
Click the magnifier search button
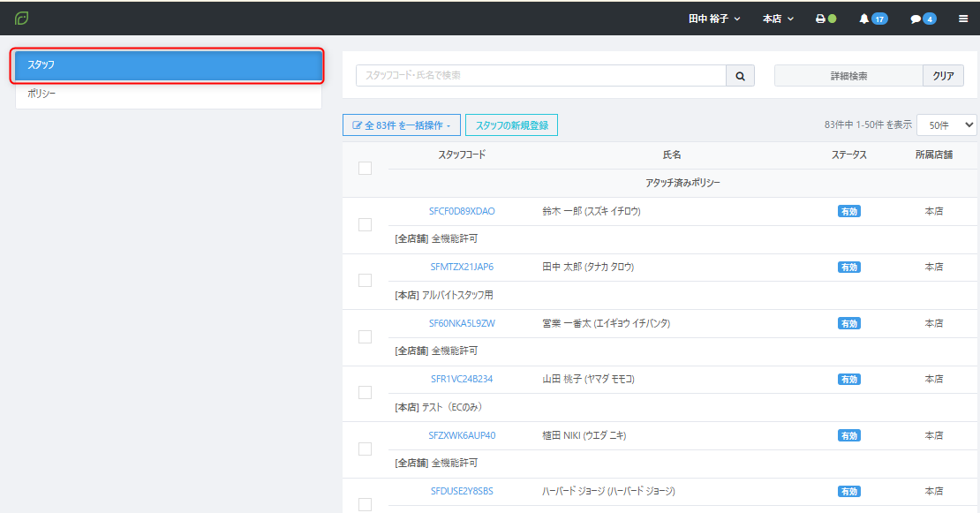pos(740,76)
